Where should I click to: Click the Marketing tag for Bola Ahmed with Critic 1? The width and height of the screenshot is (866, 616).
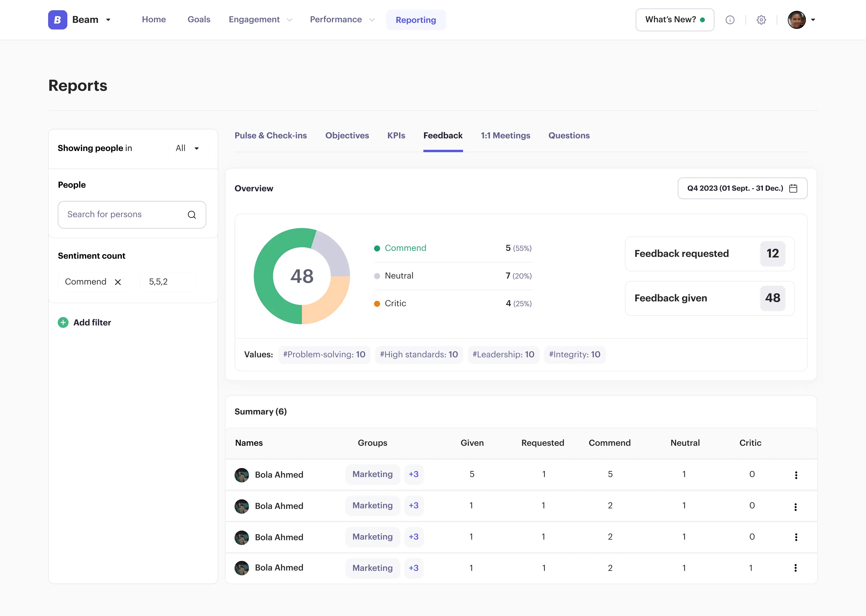pyautogui.click(x=372, y=568)
